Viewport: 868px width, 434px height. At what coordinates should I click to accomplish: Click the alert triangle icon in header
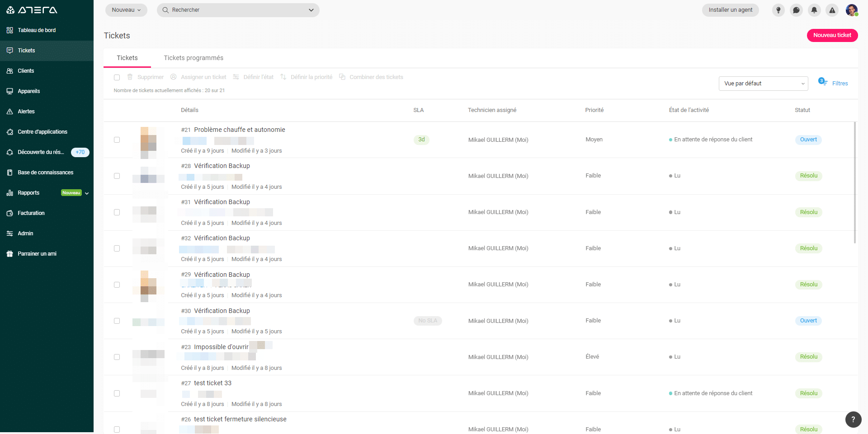(832, 10)
